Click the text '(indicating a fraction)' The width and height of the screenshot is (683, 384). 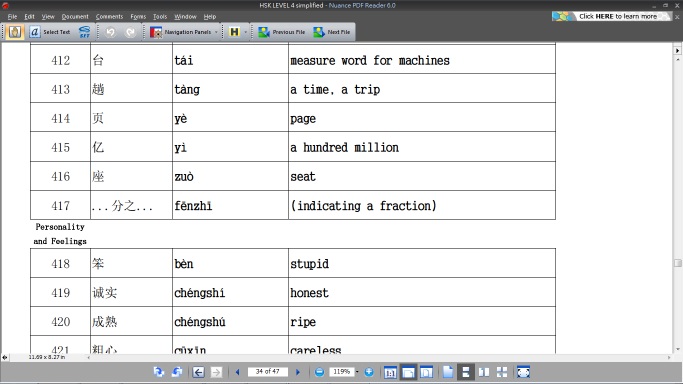[363, 205]
